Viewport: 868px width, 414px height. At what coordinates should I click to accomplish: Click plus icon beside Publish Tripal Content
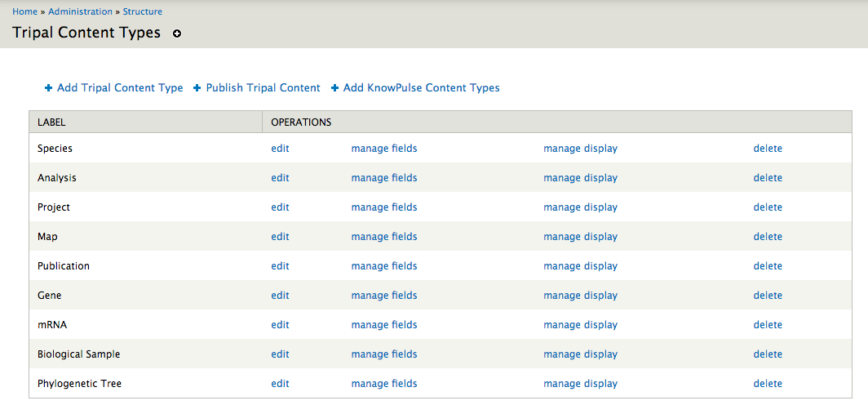[197, 88]
